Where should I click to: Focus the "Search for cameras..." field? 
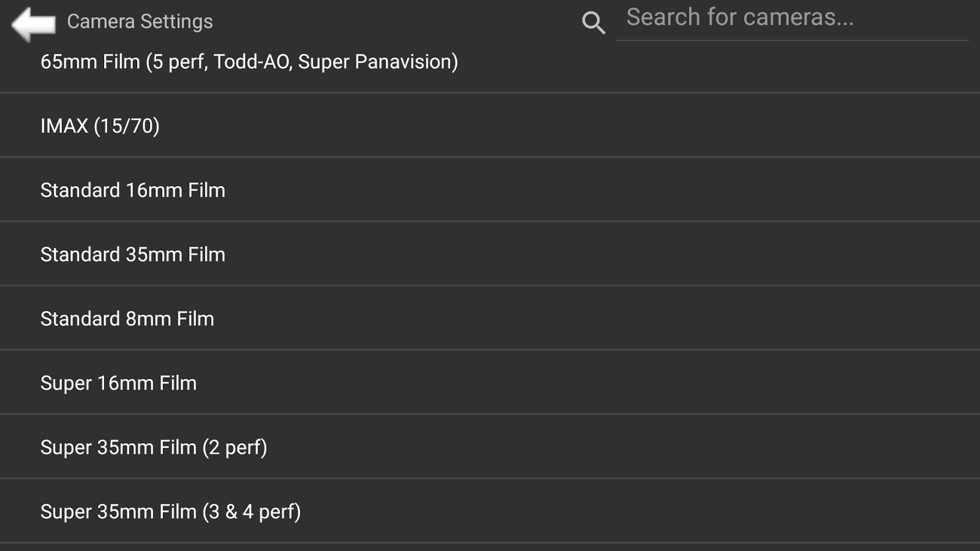tap(791, 18)
